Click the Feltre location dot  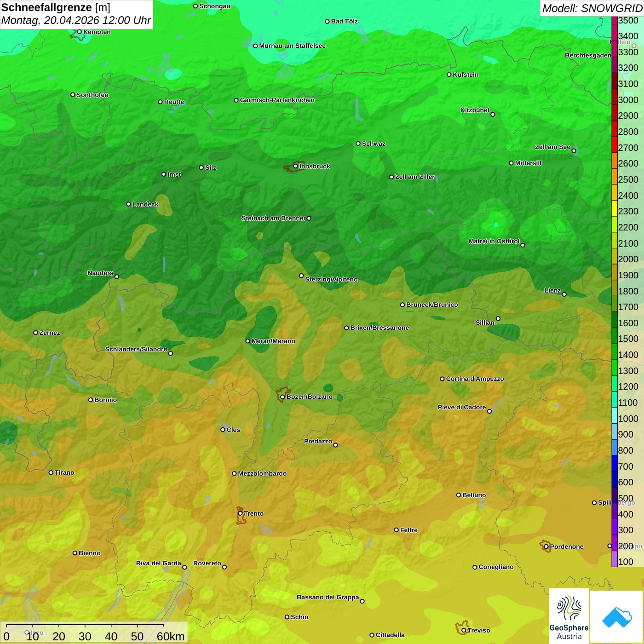pyautogui.click(x=396, y=530)
